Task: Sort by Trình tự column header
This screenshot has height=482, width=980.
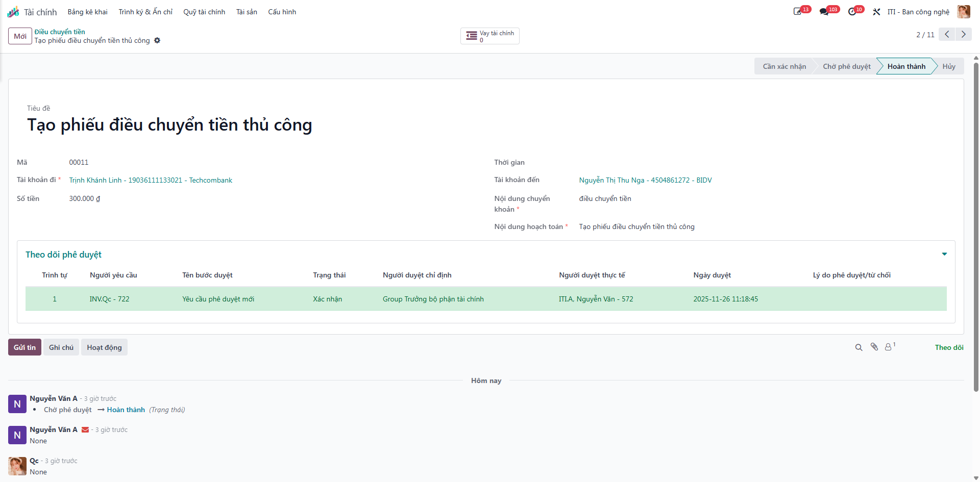Action: [55, 275]
